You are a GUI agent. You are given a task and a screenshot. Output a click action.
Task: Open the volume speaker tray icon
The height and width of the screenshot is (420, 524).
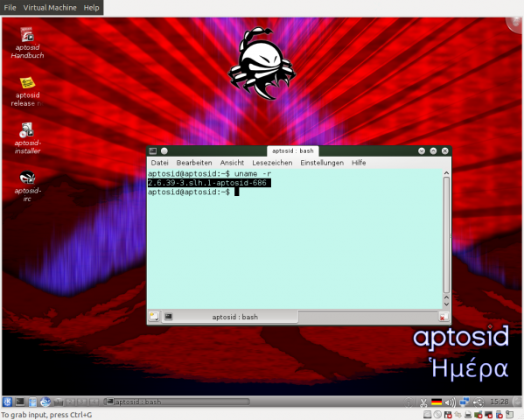pyautogui.click(x=451, y=402)
